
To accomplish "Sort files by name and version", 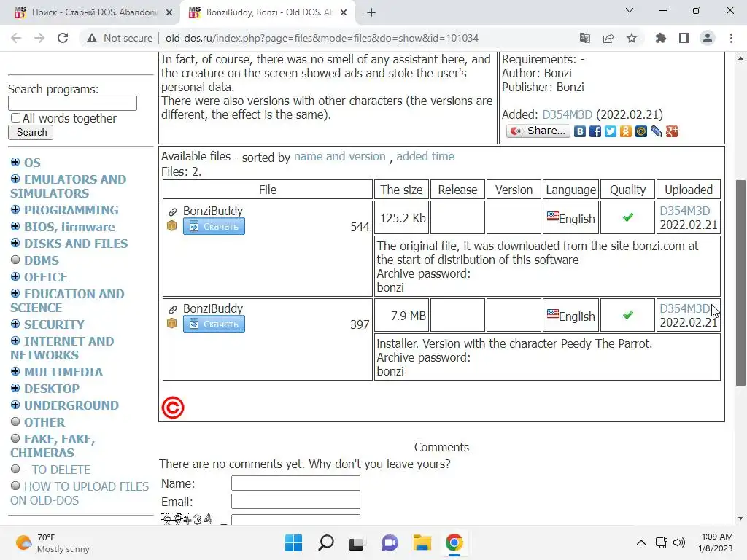I will tap(340, 156).
